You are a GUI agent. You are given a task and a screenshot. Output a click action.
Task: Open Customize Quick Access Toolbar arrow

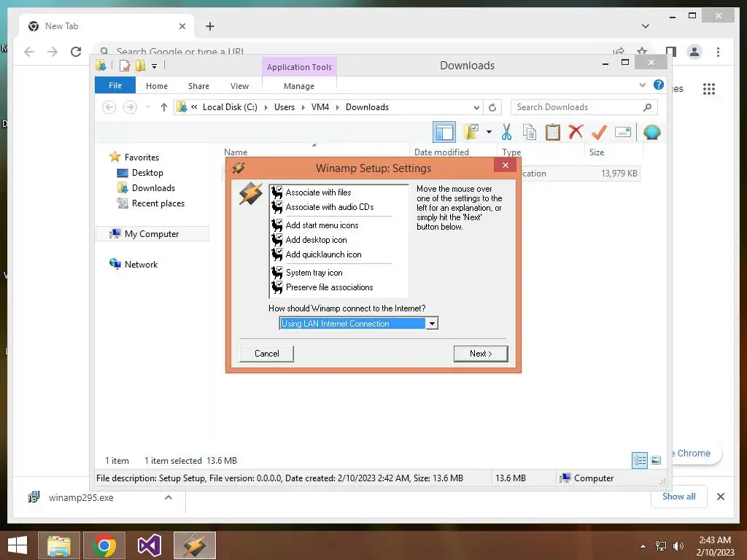pyautogui.click(x=155, y=66)
